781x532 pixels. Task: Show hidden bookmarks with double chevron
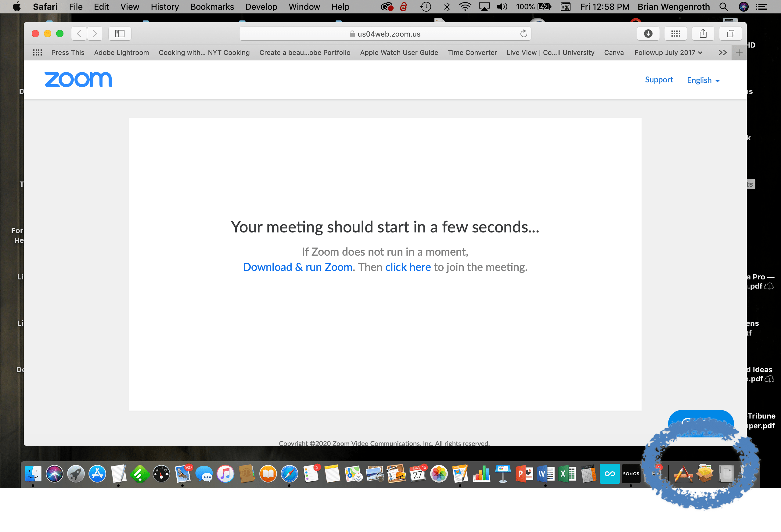[x=722, y=53]
